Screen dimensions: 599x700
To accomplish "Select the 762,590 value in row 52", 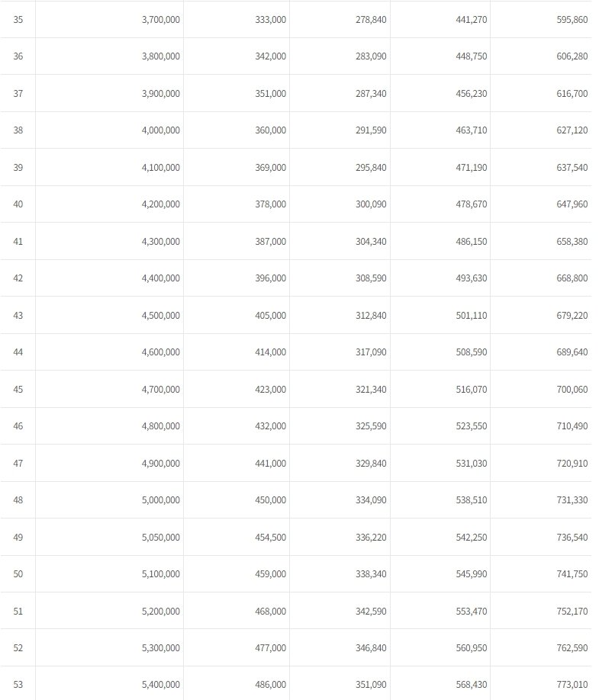I will (572, 647).
